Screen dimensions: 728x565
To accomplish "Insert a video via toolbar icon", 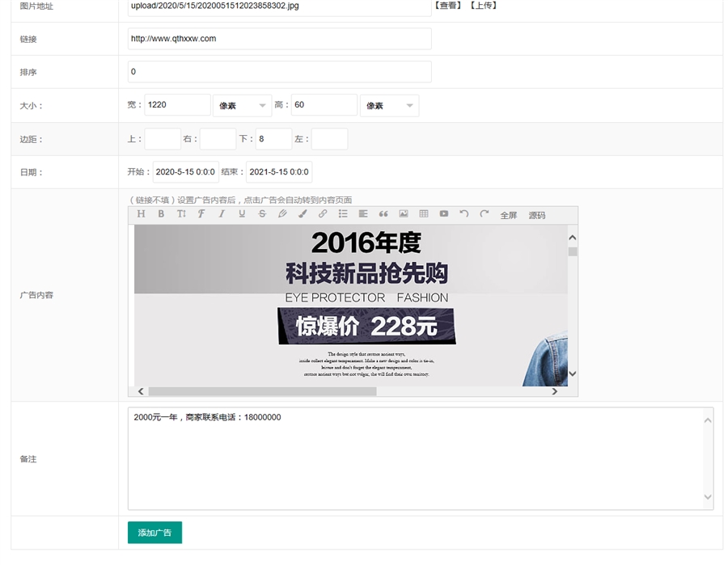I will click(444, 214).
